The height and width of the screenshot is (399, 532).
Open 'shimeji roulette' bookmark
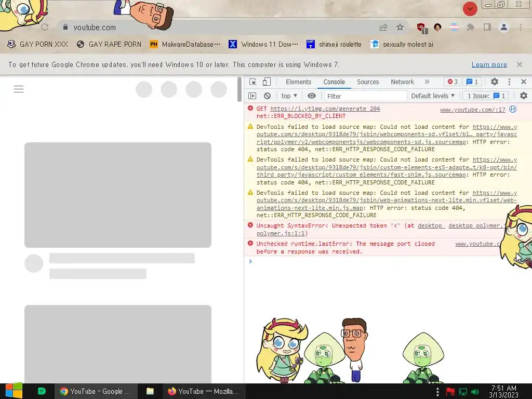334,44
